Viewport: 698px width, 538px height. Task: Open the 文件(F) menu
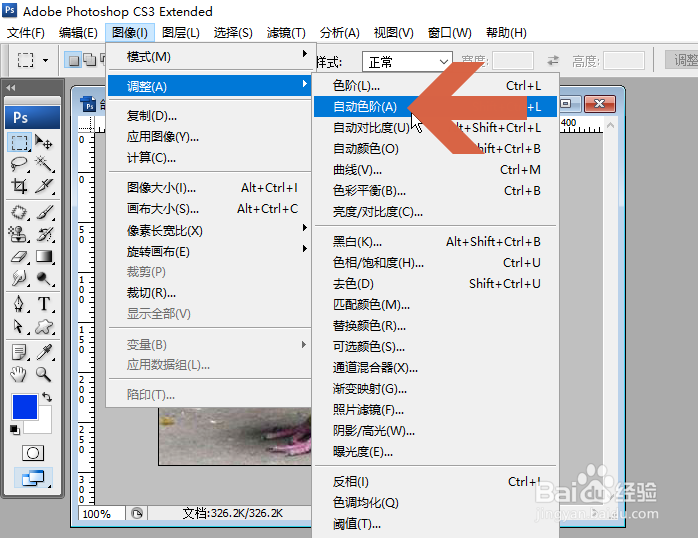point(25,32)
